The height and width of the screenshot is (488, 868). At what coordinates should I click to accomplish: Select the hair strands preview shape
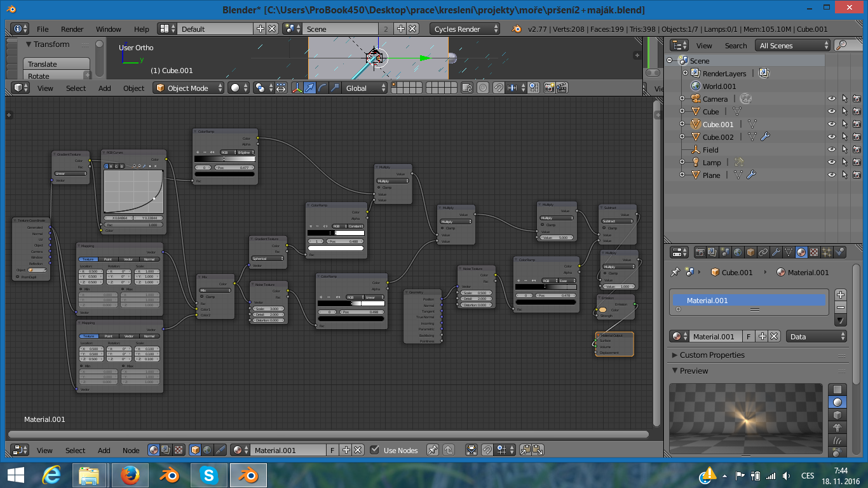[837, 440]
